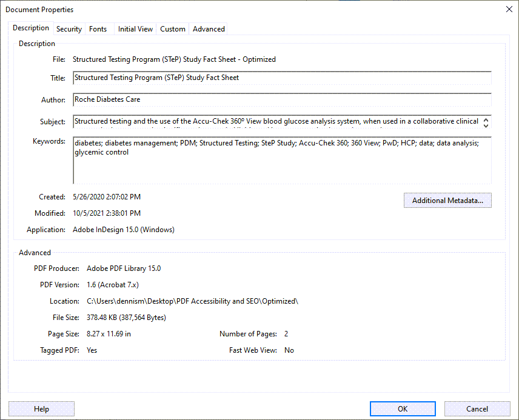This screenshot has height=420, width=519.
Task: Close the Document Properties dialog
Action: click(509, 9)
